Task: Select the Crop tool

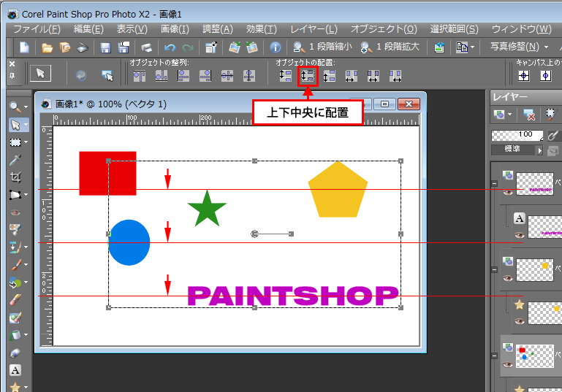Action: point(15,177)
